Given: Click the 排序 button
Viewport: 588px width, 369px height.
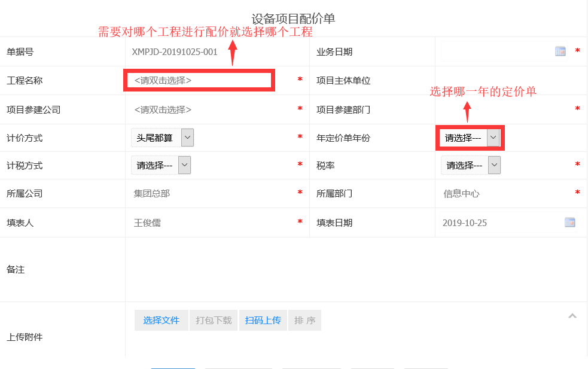Looking at the screenshot, I should click(x=305, y=320).
